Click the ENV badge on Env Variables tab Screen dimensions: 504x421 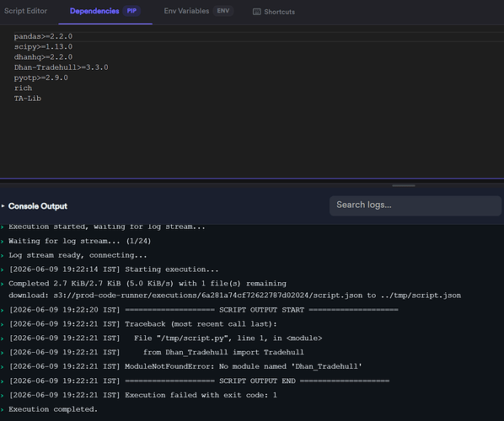click(223, 11)
